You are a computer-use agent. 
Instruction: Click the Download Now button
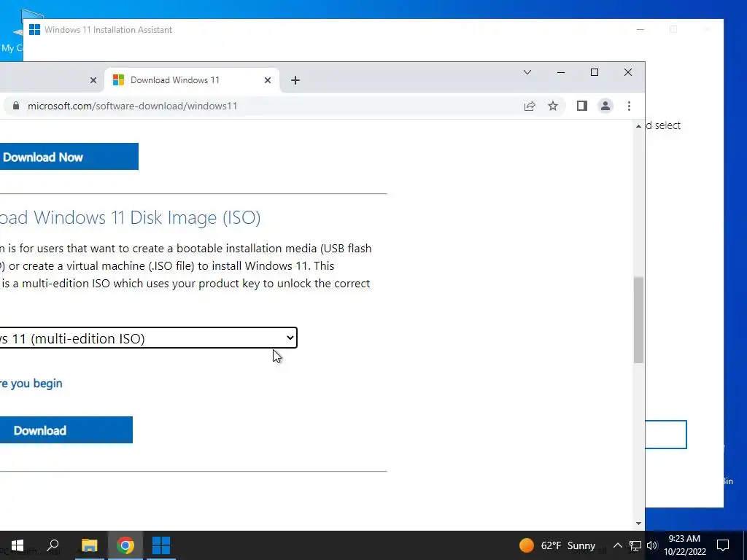pos(69,157)
